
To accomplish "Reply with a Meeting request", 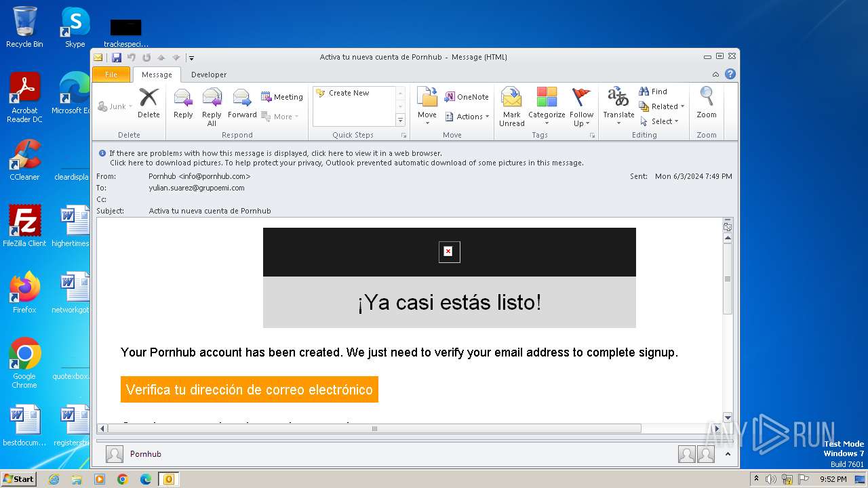I will pyautogui.click(x=282, y=97).
